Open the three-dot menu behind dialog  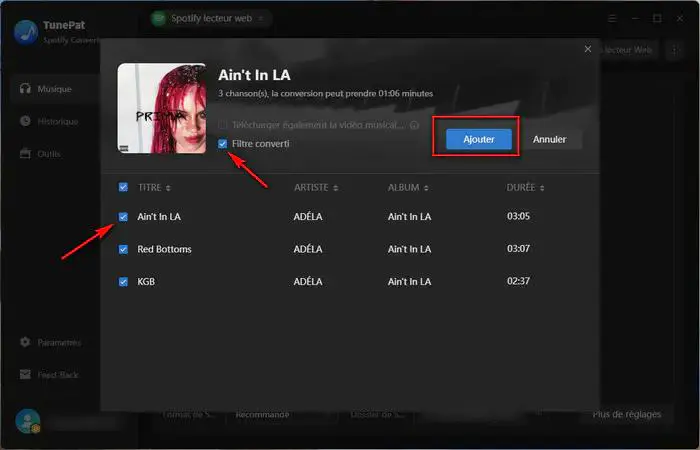tap(674, 50)
